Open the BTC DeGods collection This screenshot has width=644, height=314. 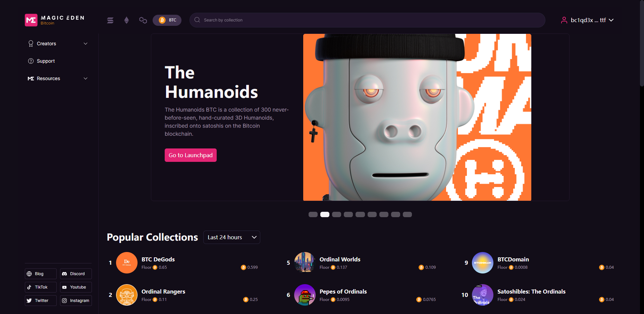pos(158,259)
